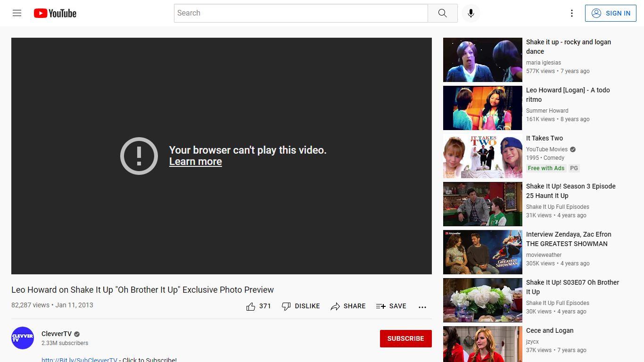Open 'Season 3 Episode 25 Haunt It Up' thumbnail
The width and height of the screenshot is (644, 362).
point(483,204)
